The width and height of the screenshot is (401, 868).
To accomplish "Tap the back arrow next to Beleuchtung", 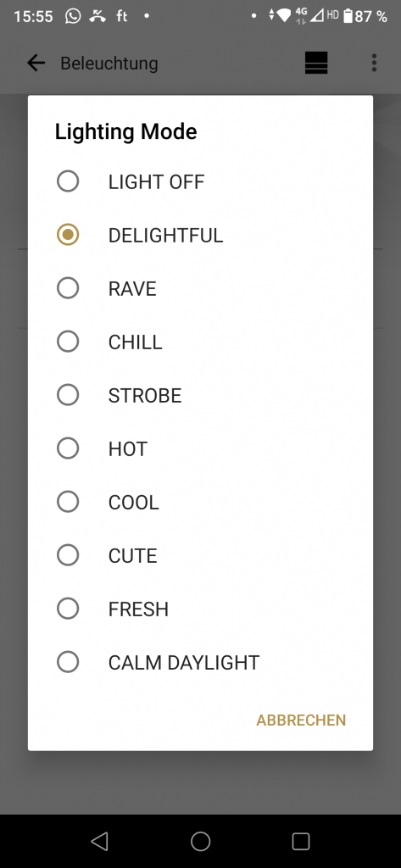I will point(36,63).
